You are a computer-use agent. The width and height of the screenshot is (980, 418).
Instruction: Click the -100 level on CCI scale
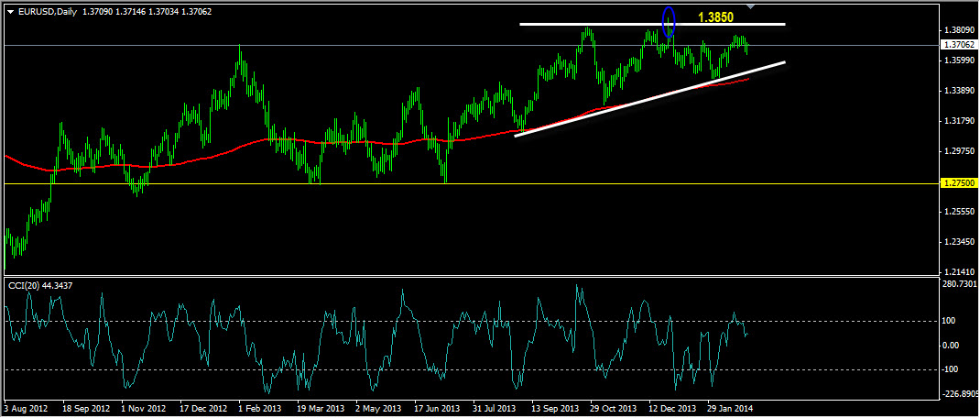coord(952,369)
